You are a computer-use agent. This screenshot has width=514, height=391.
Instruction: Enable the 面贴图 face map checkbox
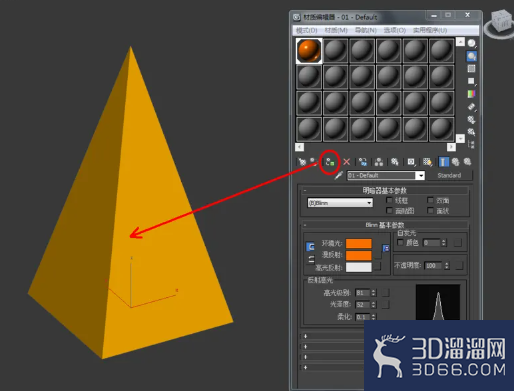[389, 211]
